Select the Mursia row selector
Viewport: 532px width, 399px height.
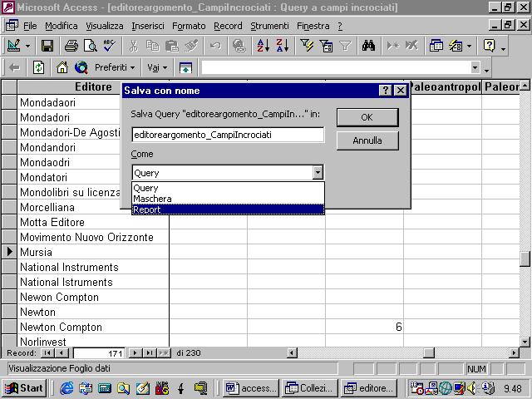pos(9,252)
